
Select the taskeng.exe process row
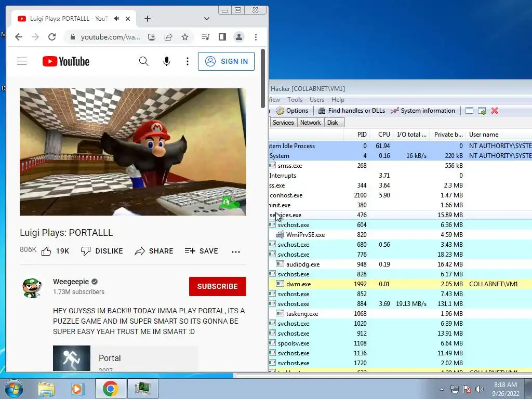[401, 314]
